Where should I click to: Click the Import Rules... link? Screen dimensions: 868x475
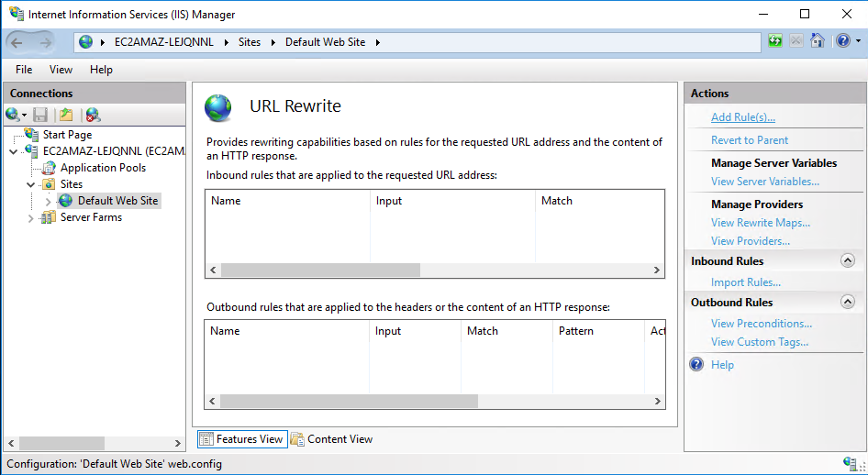pyautogui.click(x=745, y=282)
